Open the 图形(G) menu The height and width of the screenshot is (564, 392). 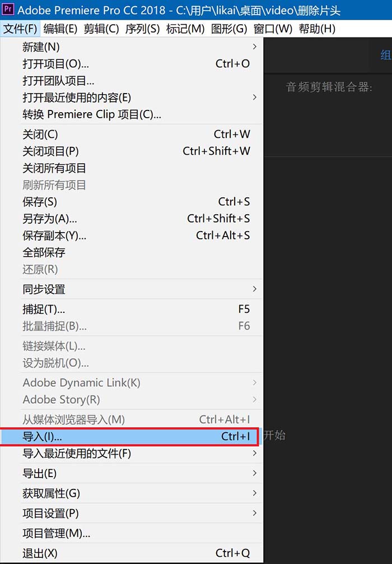(229, 29)
